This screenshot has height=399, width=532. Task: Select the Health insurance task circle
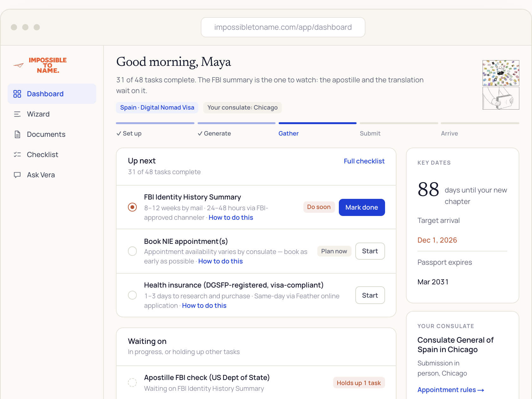[x=132, y=295]
